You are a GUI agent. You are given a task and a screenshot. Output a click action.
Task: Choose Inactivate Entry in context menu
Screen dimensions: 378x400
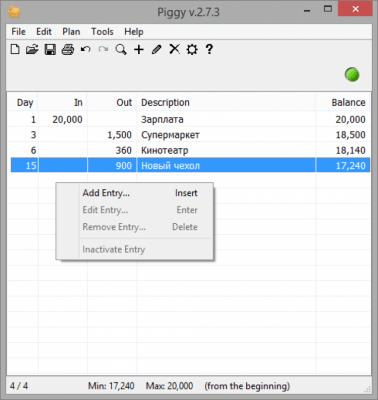[135, 250]
